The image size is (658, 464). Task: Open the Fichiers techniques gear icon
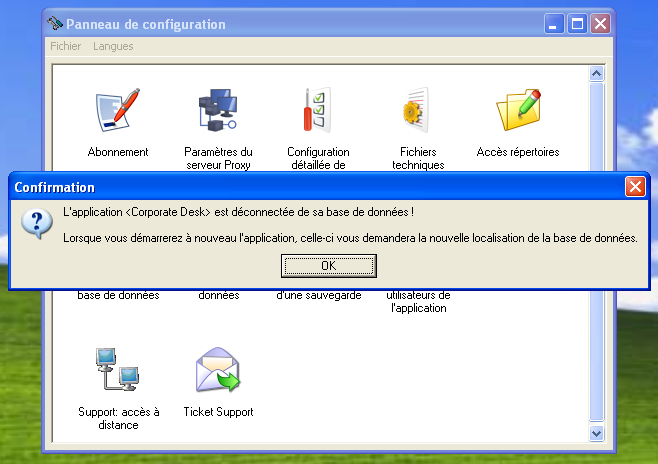[417, 110]
